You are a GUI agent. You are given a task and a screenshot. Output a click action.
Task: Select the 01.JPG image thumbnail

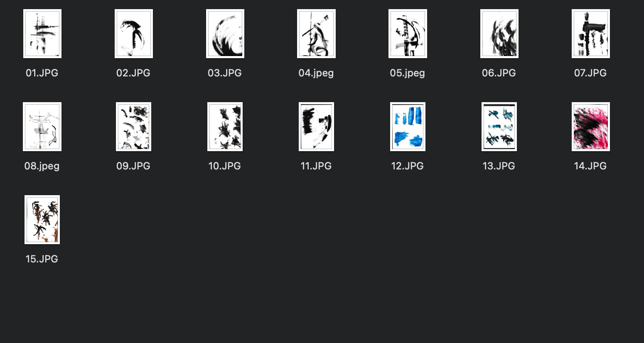pos(42,34)
